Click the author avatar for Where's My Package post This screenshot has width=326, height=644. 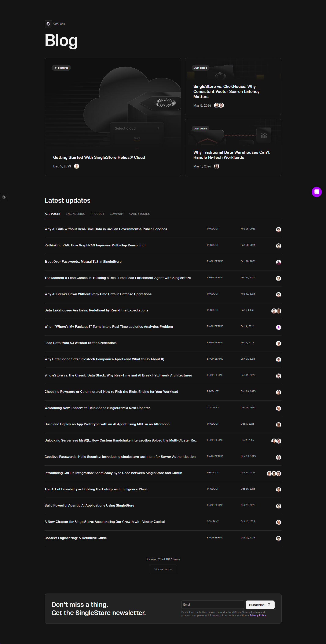[278, 327]
